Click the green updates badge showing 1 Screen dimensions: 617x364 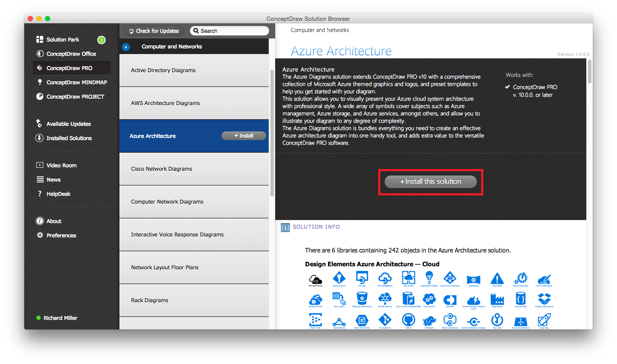click(101, 40)
